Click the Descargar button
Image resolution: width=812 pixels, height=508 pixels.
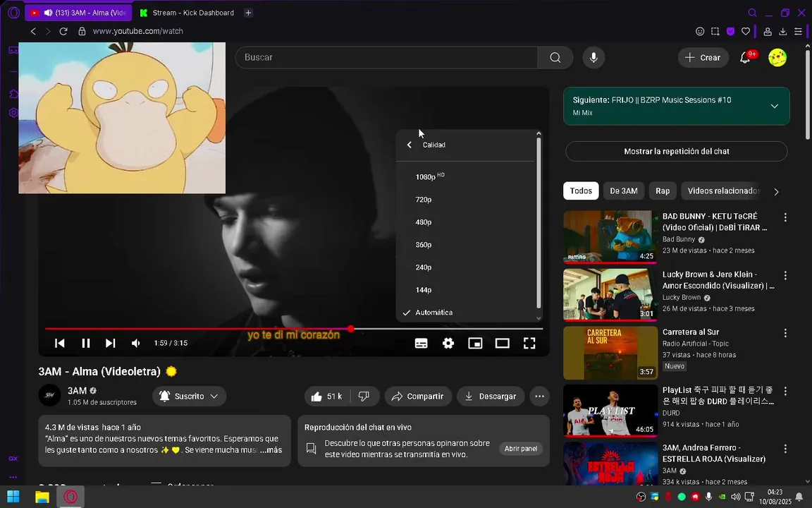491,396
